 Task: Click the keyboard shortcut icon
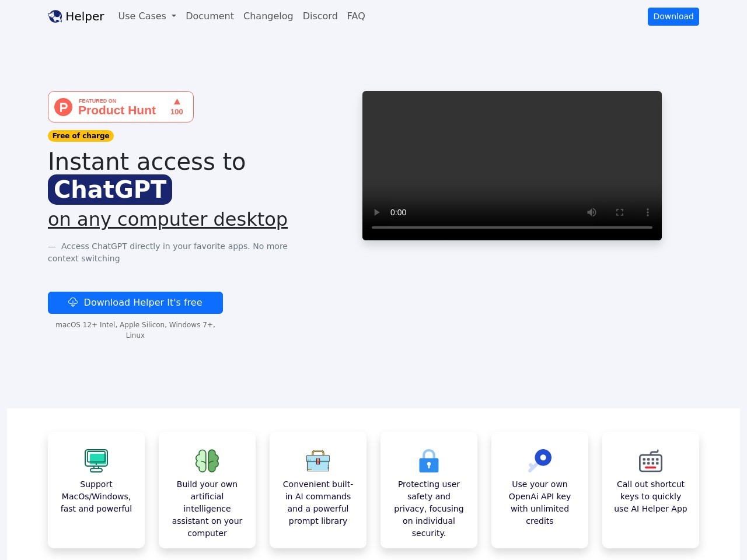coord(651,460)
